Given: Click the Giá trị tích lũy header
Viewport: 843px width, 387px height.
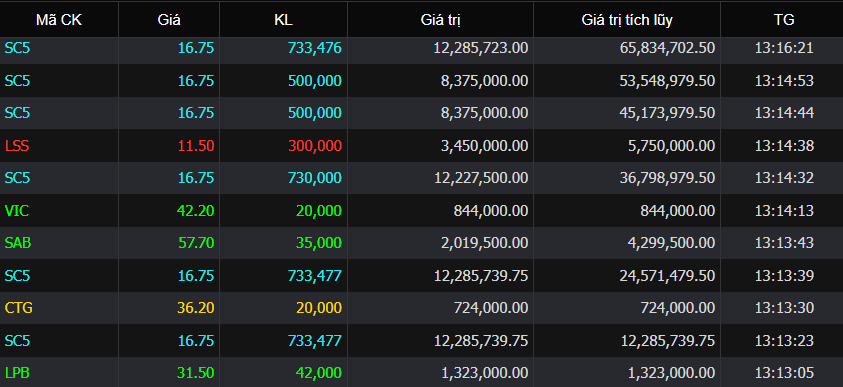Looking at the screenshot, I should [627, 20].
